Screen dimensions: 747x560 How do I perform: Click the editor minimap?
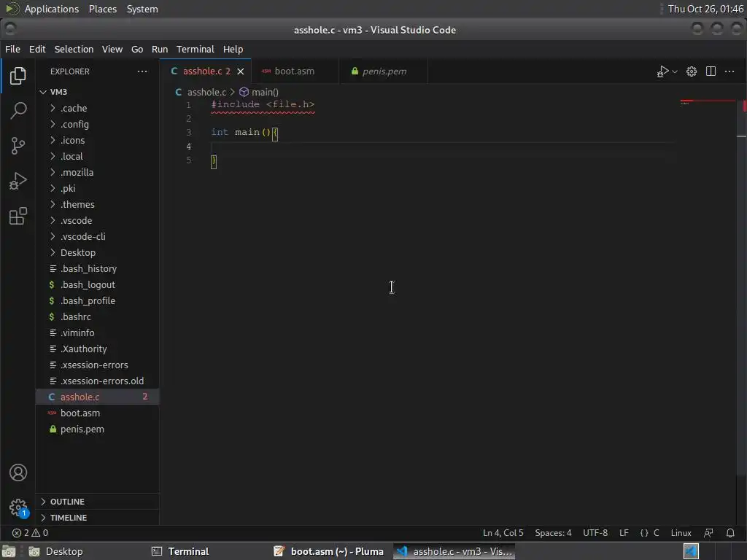click(x=708, y=103)
